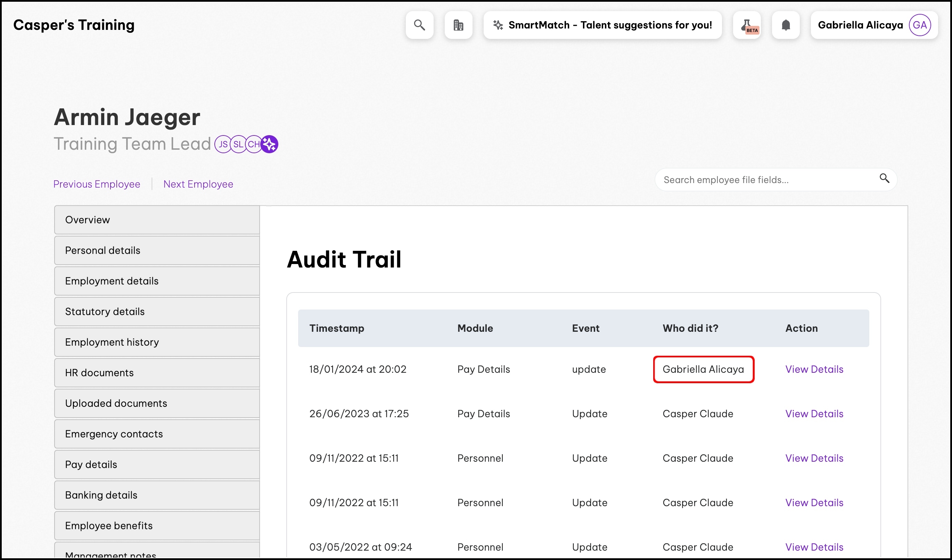Click the SL badge next to job title

coord(238,144)
